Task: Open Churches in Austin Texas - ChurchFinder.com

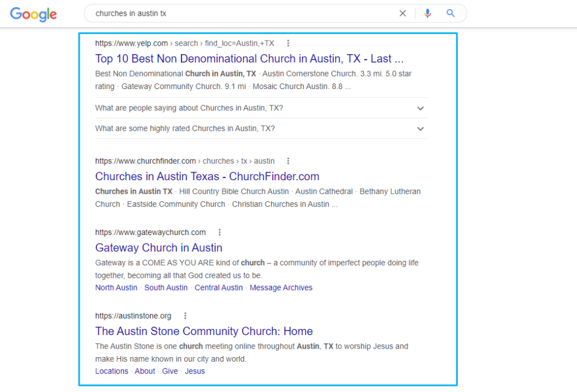Action: (x=207, y=176)
